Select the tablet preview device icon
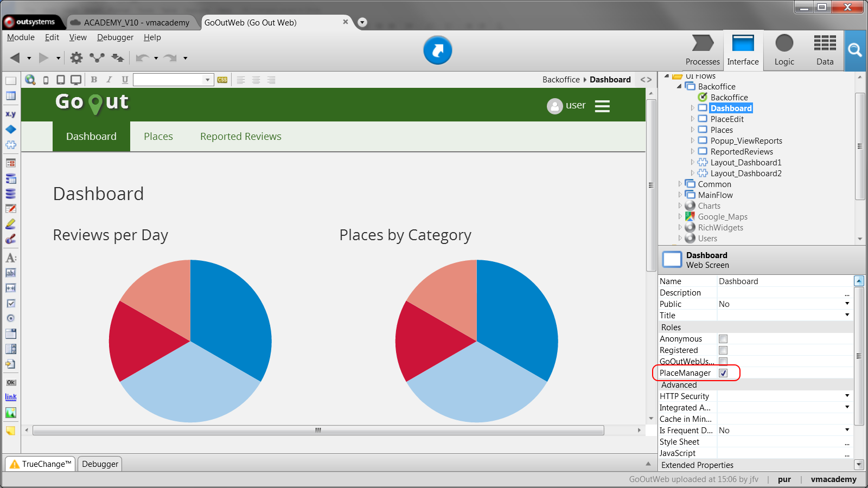The width and height of the screenshot is (868, 488). coord(61,80)
